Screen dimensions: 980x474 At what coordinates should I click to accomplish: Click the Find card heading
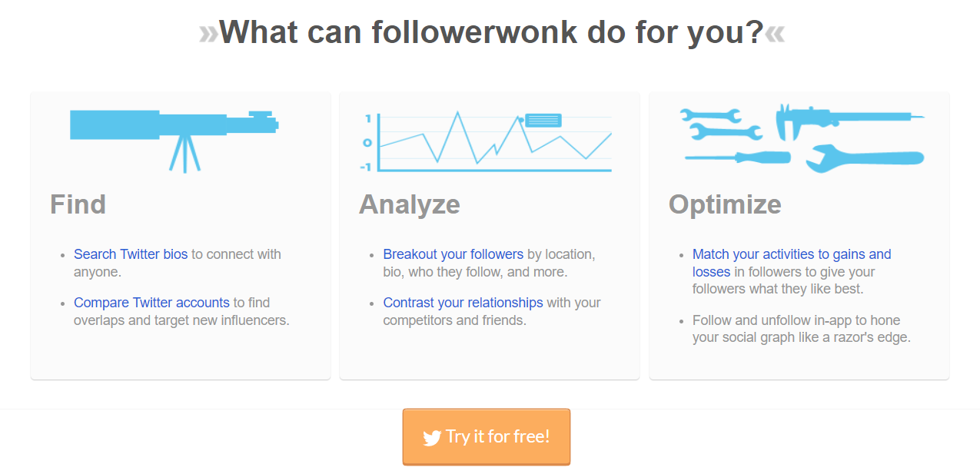78,204
